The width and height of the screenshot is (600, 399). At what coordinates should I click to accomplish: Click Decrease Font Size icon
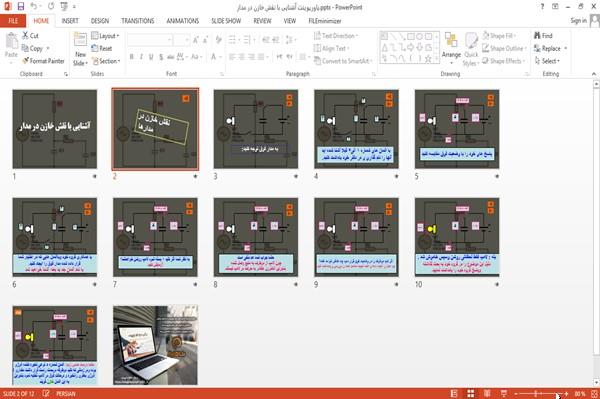(x=205, y=40)
